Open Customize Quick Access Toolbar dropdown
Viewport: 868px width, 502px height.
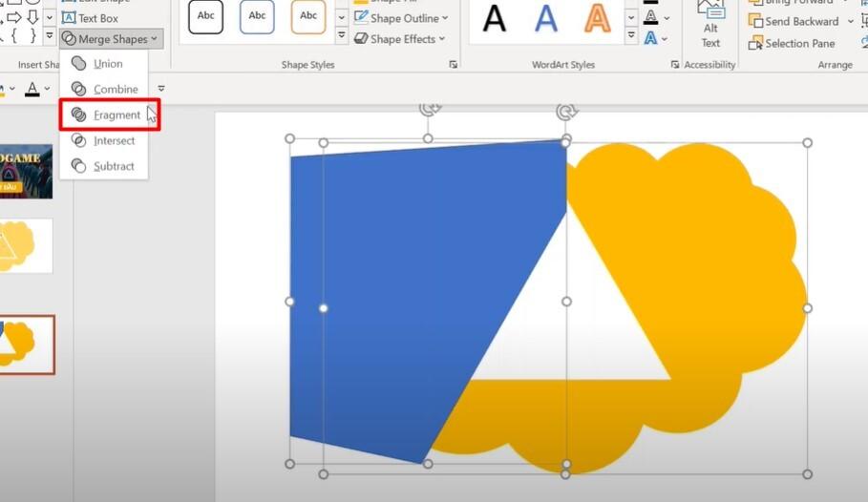coord(161,89)
